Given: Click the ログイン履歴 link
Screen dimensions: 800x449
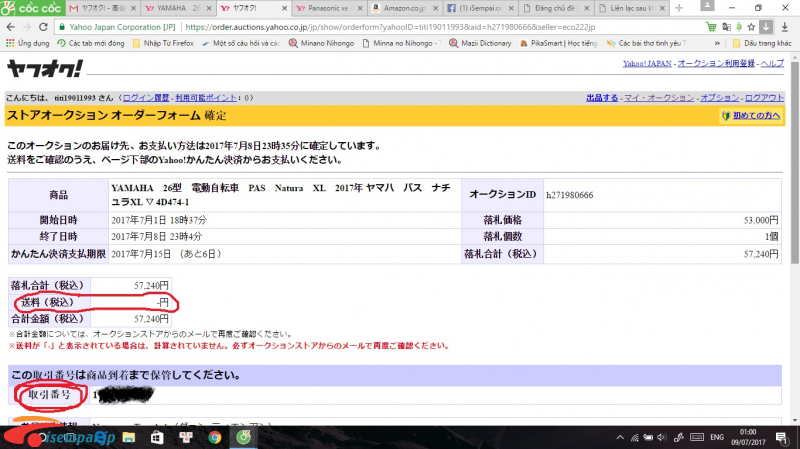Looking at the screenshot, I should coord(146,98).
